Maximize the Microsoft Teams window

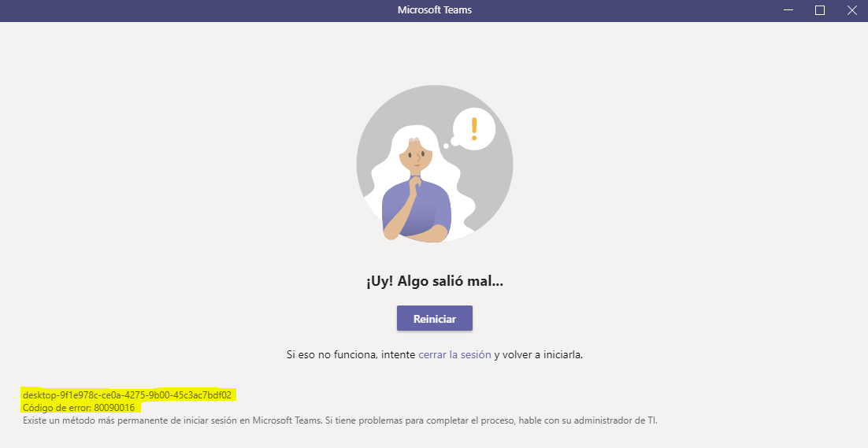pyautogui.click(x=820, y=10)
